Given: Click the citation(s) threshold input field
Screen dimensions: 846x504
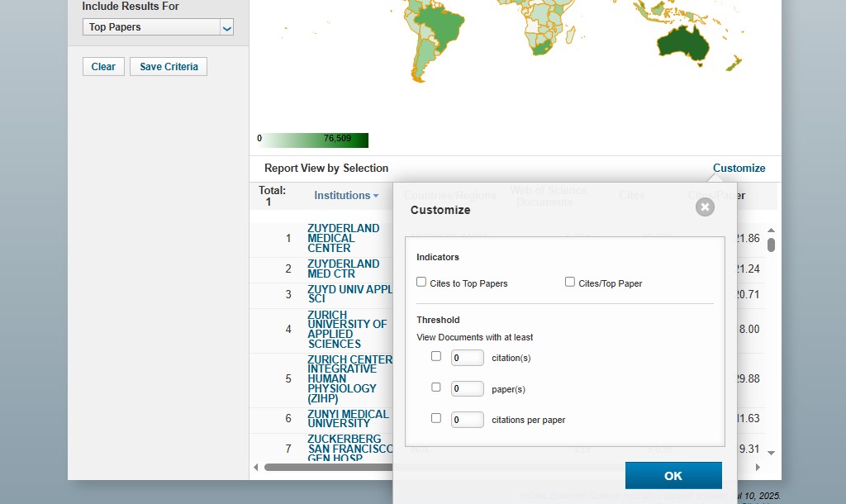Looking at the screenshot, I should coord(468,357).
